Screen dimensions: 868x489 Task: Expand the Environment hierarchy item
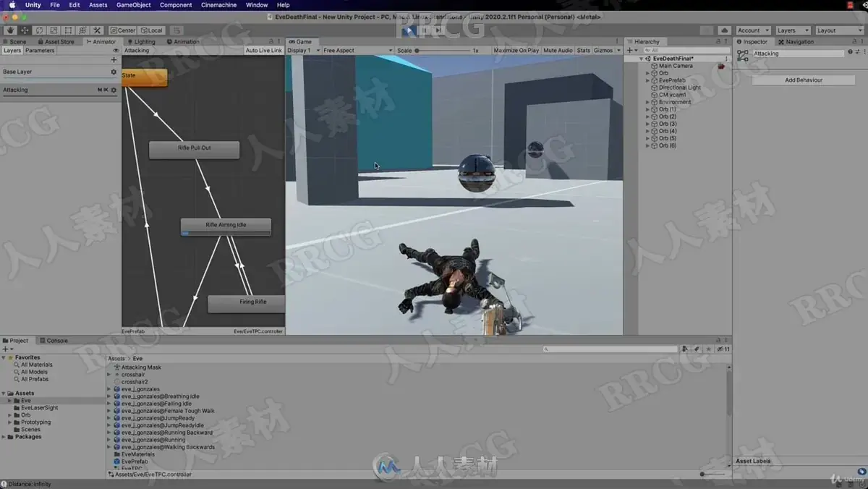coord(648,102)
